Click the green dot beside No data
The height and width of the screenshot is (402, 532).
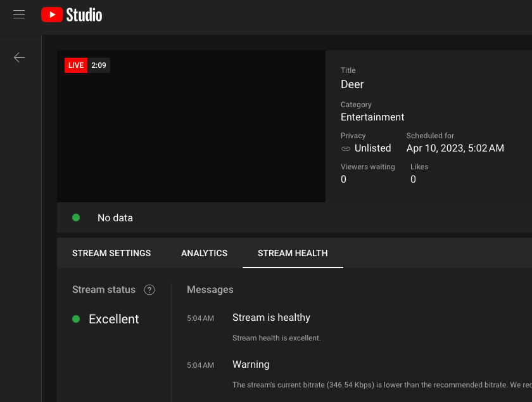(76, 217)
